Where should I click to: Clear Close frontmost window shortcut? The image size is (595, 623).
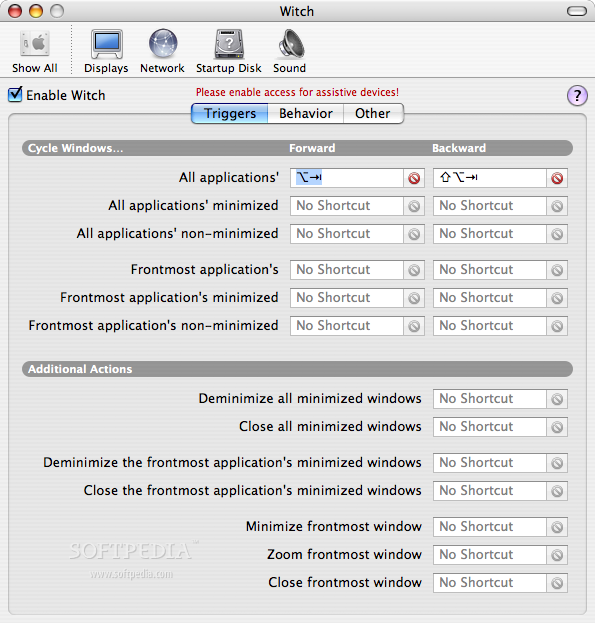tap(557, 583)
